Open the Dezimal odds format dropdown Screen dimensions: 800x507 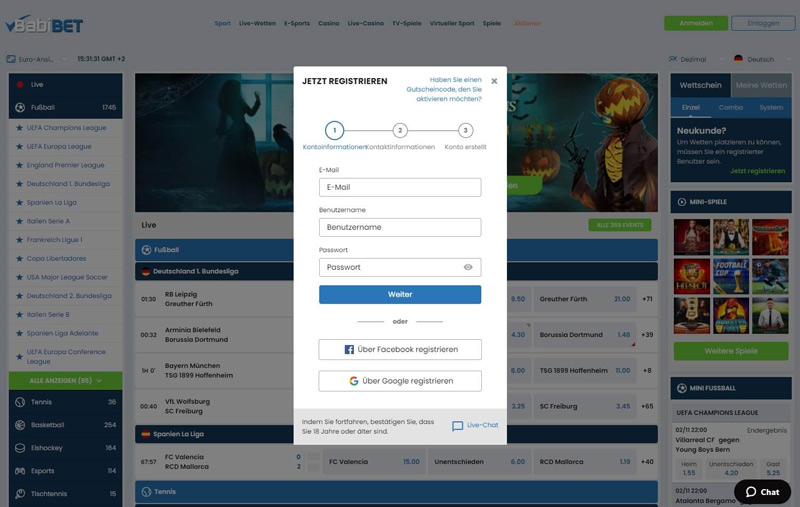[x=696, y=59]
